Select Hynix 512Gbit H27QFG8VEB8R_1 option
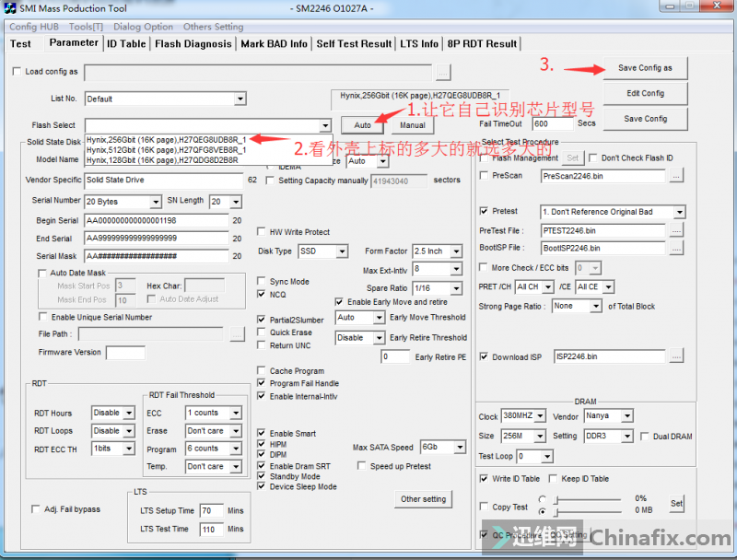The image size is (737, 560). coord(209,150)
